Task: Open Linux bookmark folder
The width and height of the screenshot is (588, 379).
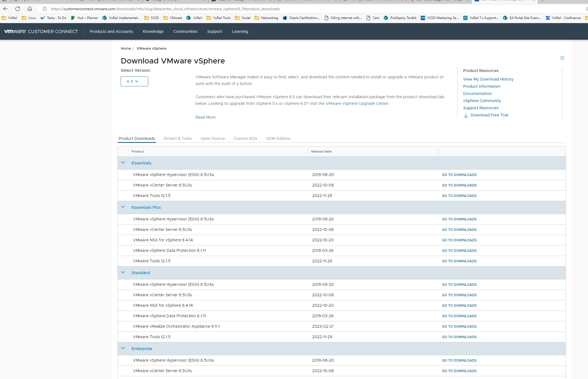Action: tap(29, 18)
